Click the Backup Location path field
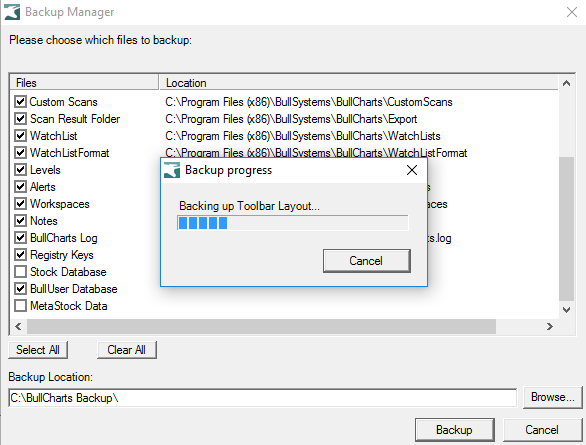586x445 pixels. tap(262, 398)
